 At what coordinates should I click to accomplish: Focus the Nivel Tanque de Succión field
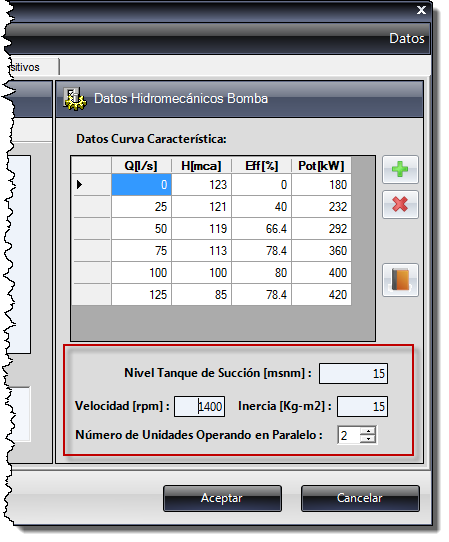[353, 373]
